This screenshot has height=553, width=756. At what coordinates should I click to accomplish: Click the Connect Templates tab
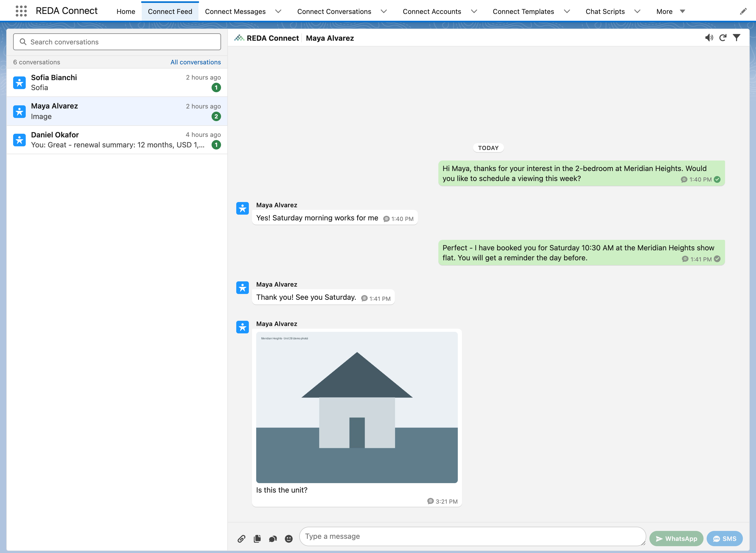(523, 11)
